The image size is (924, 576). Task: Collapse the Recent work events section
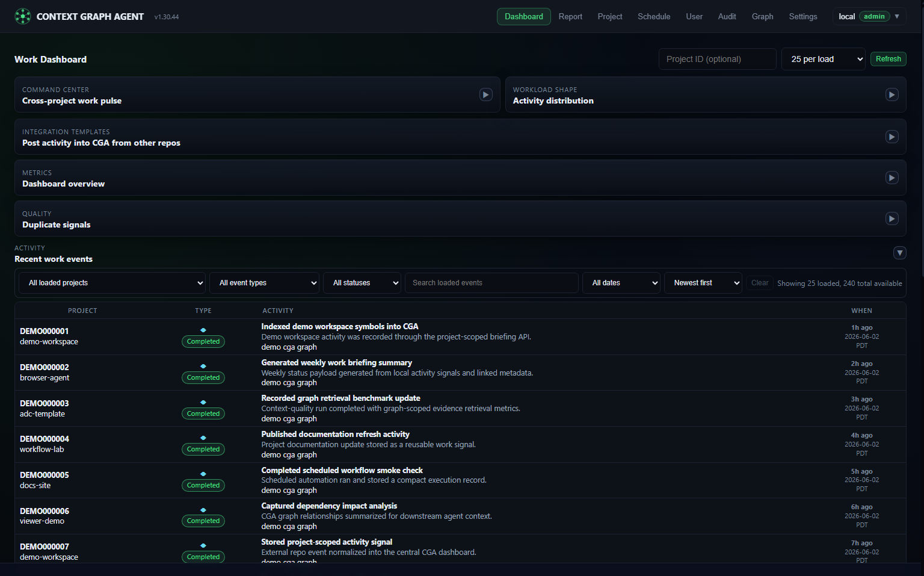[900, 253]
